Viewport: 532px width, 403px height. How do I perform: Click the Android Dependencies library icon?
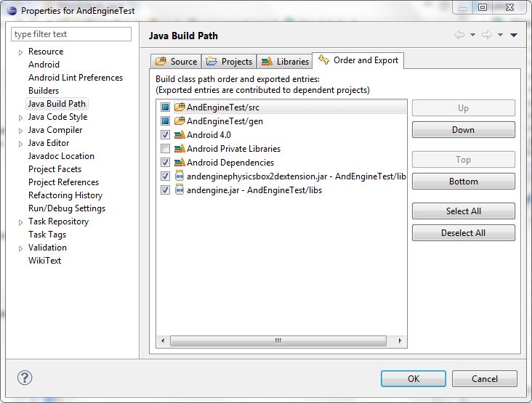(x=180, y=163)
